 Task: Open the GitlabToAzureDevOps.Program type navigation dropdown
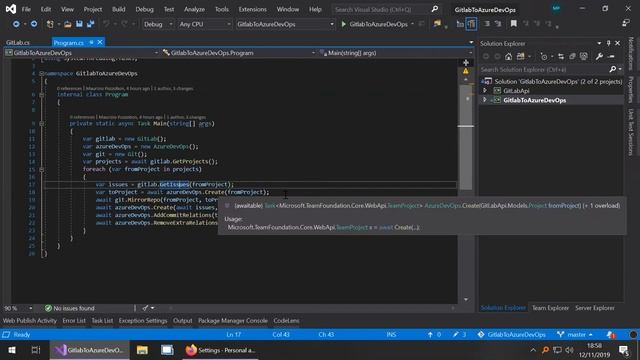pos(239,53)
